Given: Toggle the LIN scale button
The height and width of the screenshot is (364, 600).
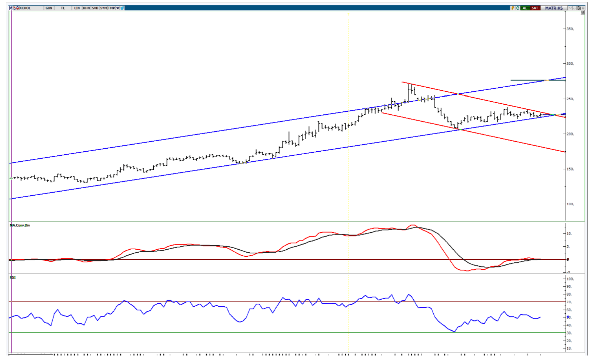Looking at the screenshot, I should [x=77, y=8].
